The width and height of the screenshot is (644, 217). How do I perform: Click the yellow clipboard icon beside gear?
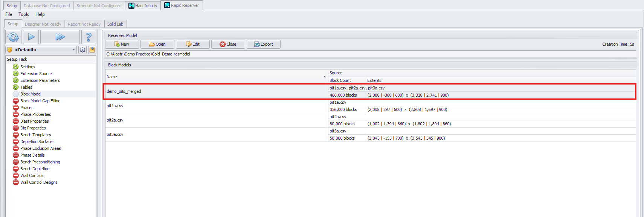(x=92, y=50)
